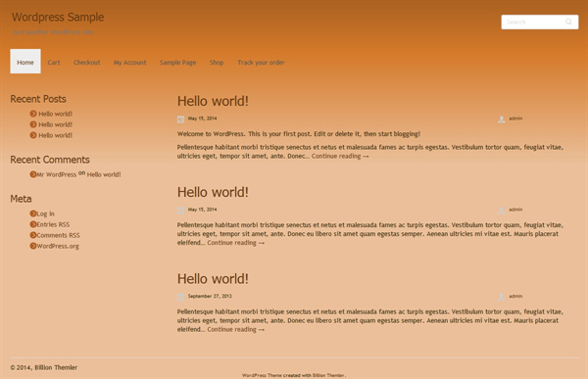Click calendar icon of second May 15 post

tap(180, 211)
